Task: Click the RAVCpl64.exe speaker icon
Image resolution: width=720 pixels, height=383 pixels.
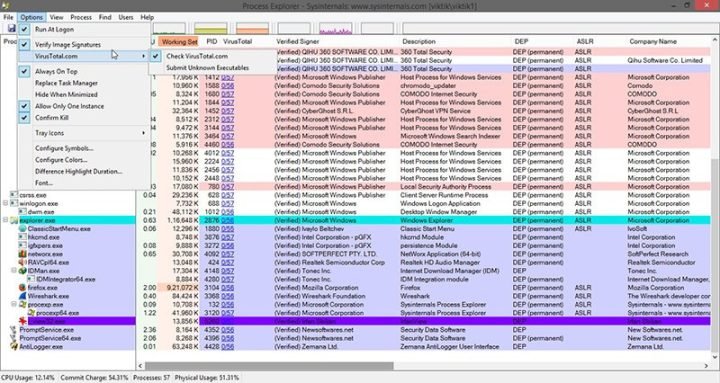Action: 22,262
